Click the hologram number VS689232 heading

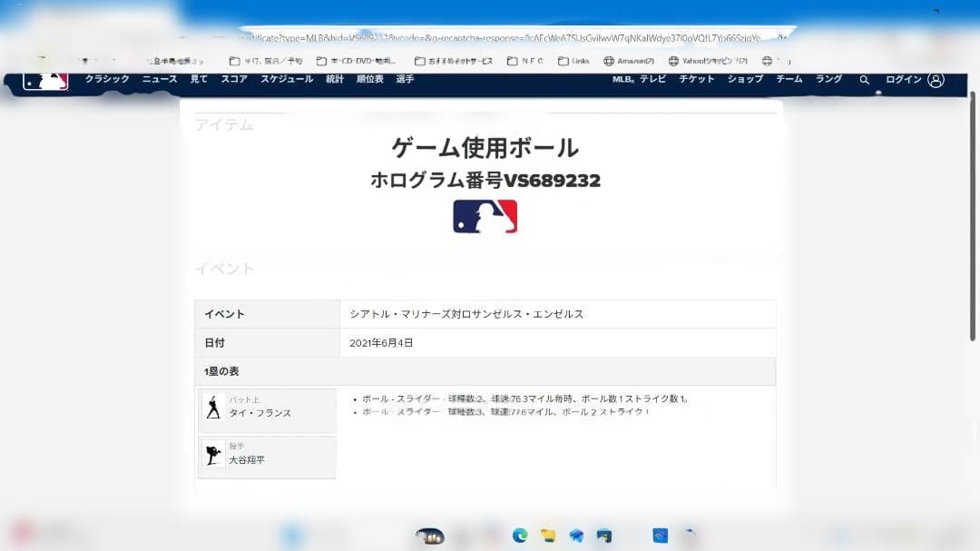click(485, 180)
